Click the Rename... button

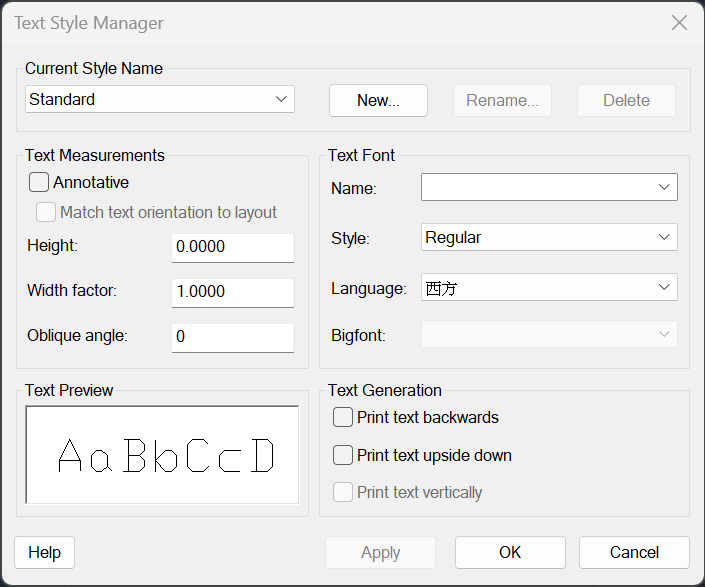click(x=502, y=100)
